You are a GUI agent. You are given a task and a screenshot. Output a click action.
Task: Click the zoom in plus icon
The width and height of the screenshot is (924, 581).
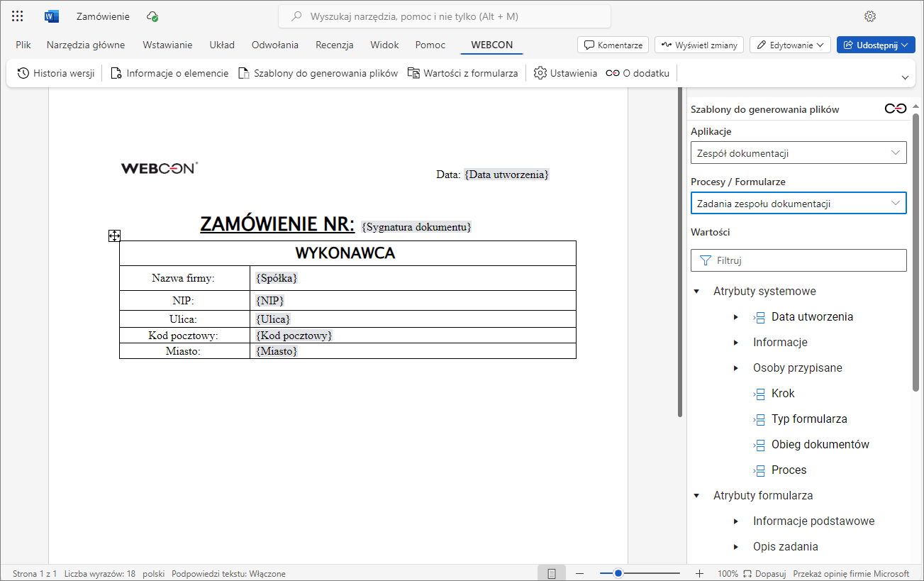699,573
